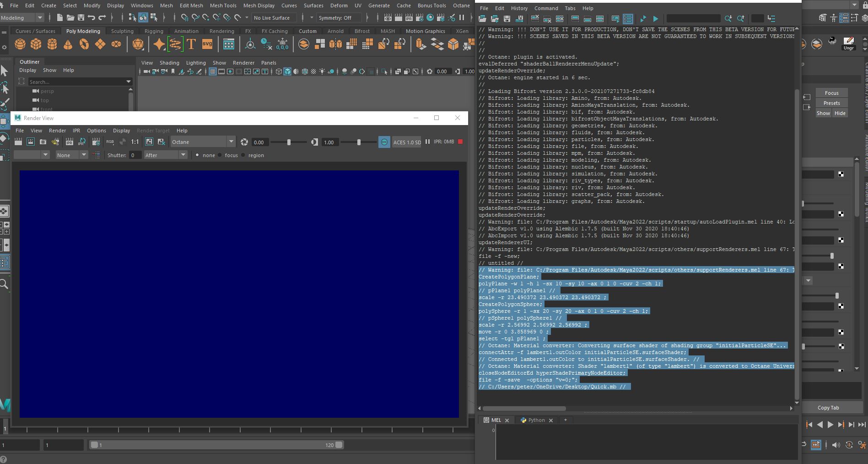Open the Script Editor History menu
This screenshot has height=464, width=868.
(x=519, y=8)
